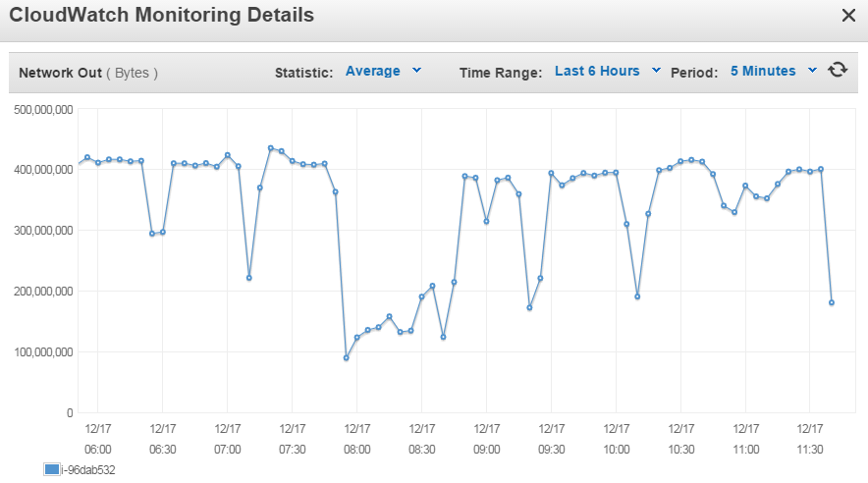
Task: Click the Network Out metric title
Action: [x=60, y=73]
